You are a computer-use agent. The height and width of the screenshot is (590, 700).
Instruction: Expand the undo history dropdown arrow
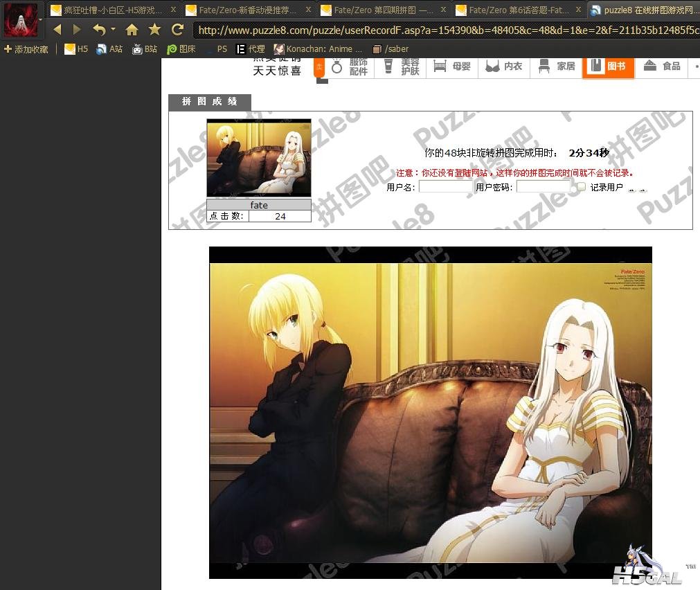(x=112, y=30)
